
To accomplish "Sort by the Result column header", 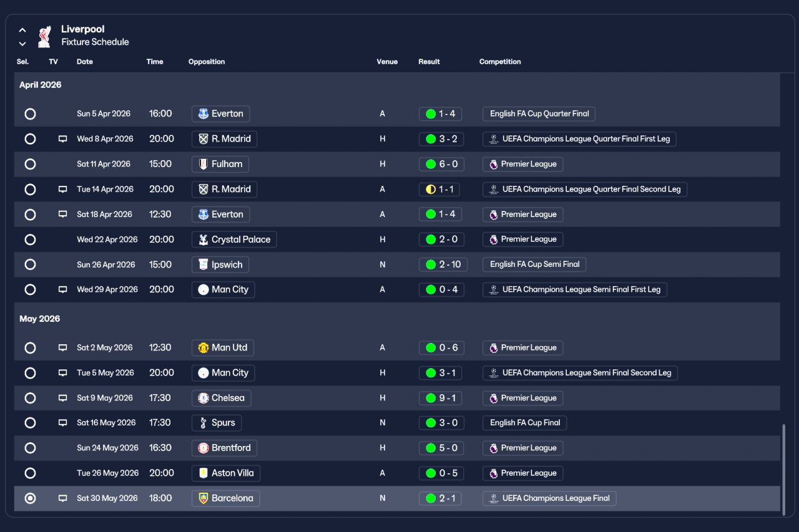I will 429,62.
